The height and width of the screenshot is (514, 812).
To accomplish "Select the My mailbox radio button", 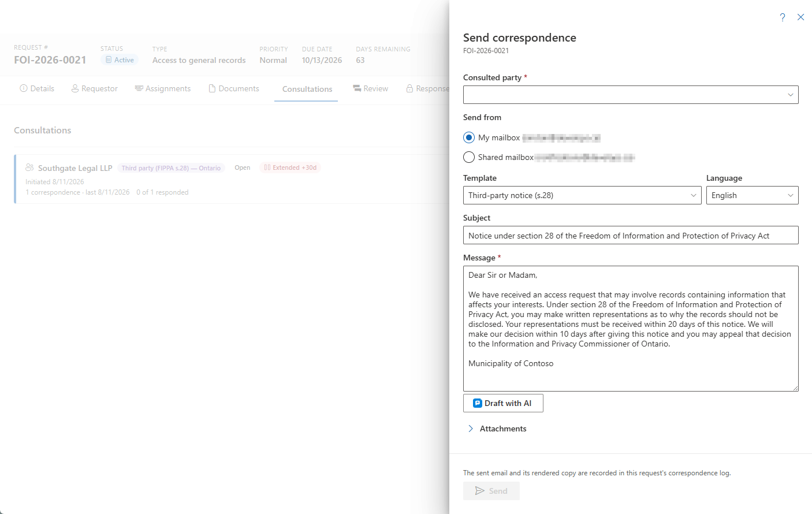I will click(x=469, y=137).
